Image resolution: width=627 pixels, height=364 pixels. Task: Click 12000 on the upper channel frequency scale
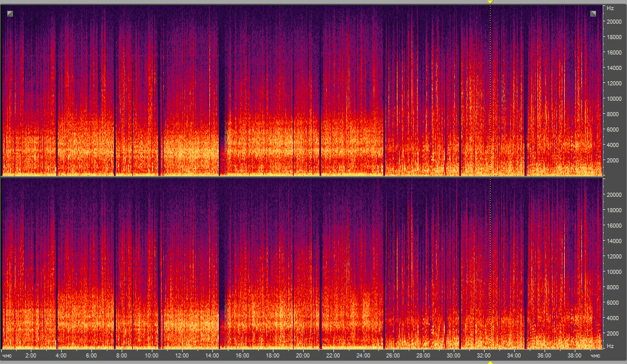pyautogui.click(x=614, y=83)
